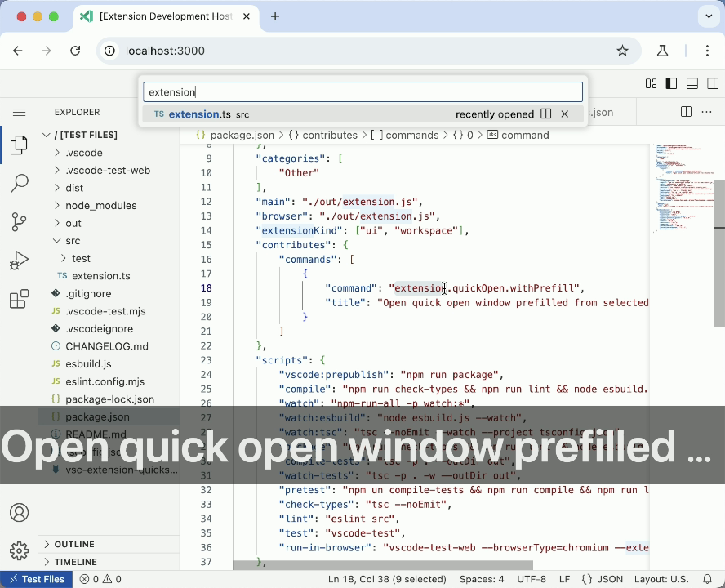The image size is (725, 588).
Task: Expand the OUTLINE section
Action: (x=109, y=544)
